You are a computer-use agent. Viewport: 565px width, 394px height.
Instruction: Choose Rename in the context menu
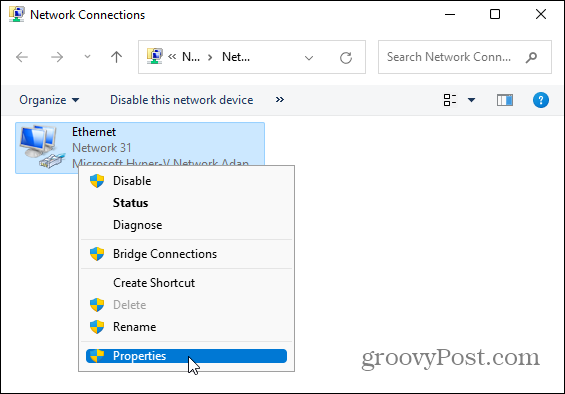point(186,327)
